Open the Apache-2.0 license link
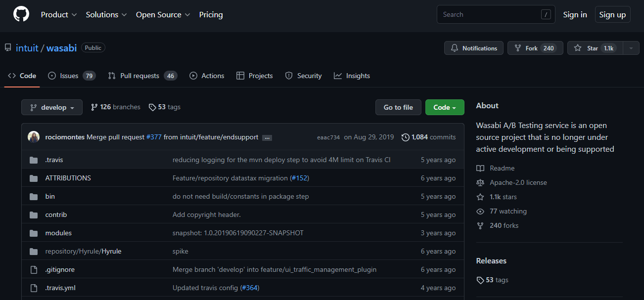The image size is (644, 300). (518, 182)
